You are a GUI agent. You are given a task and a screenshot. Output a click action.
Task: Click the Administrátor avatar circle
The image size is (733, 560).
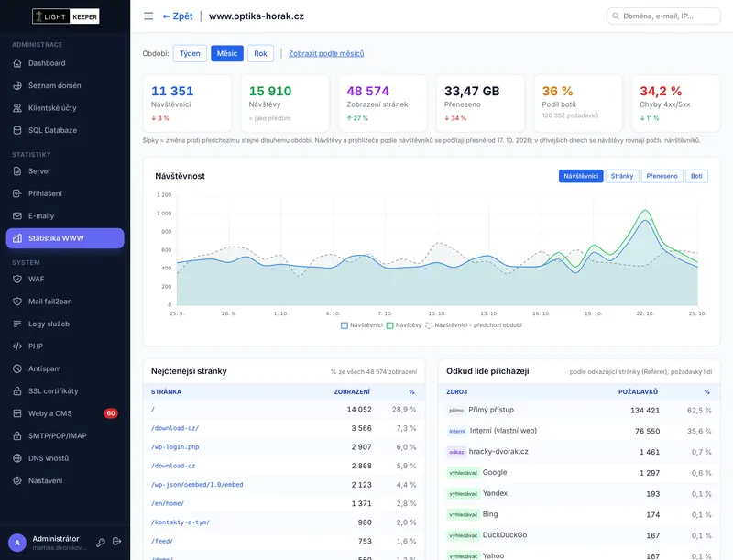click(x=17, y=543)
